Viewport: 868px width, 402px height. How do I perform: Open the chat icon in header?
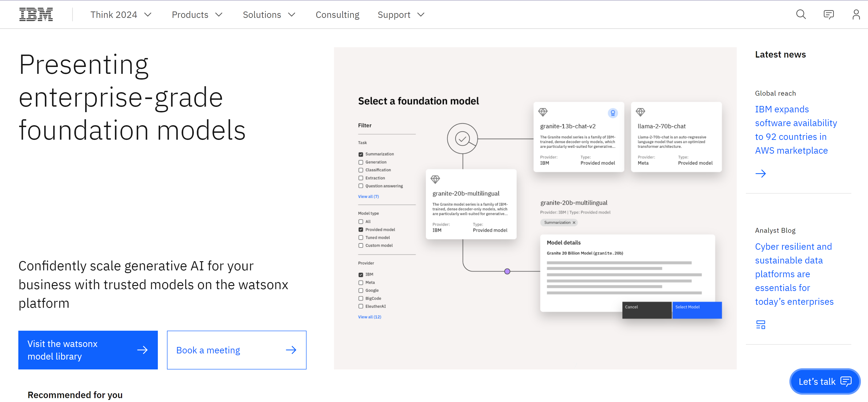(829, 14)
